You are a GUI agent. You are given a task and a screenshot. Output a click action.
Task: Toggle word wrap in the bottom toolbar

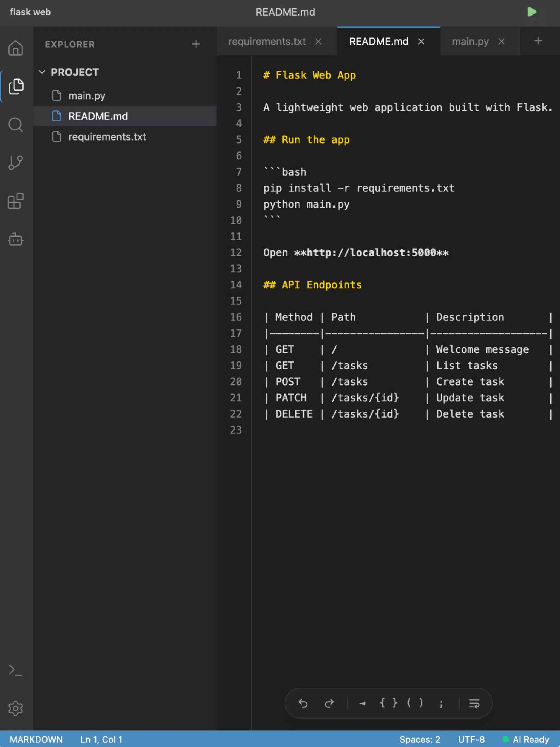[x=474, y=704]
